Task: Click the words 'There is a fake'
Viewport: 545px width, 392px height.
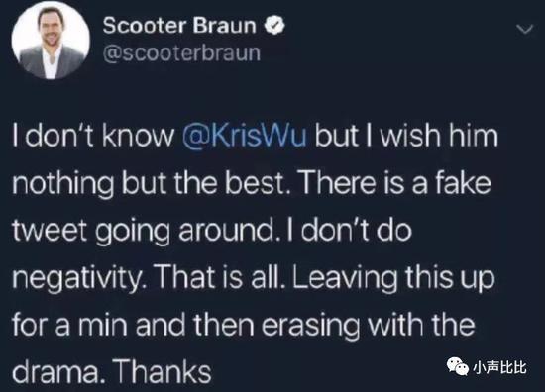Action: coord(395,183)
